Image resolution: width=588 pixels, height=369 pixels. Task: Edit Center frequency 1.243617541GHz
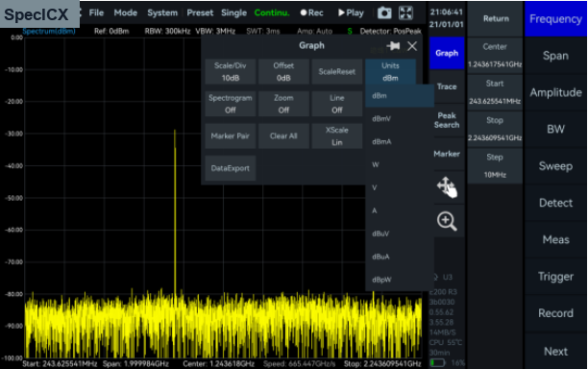pyautogui.click(x=495, y=56)
